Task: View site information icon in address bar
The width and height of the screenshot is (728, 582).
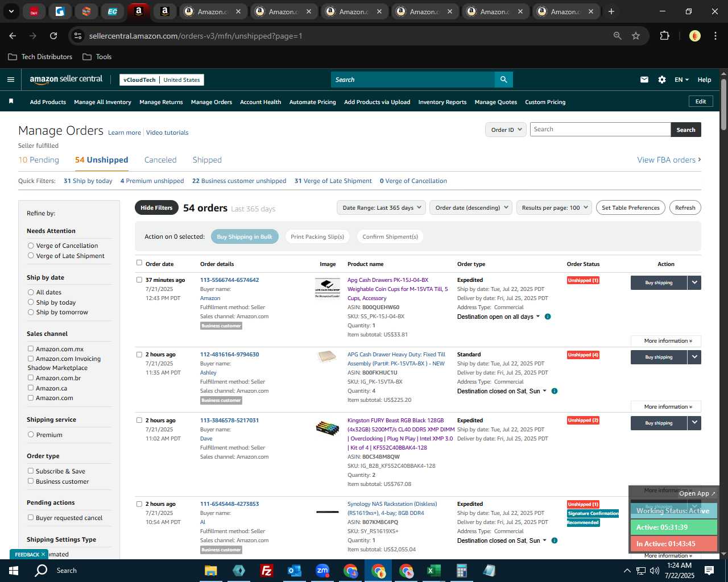Action: coord(78,36)
